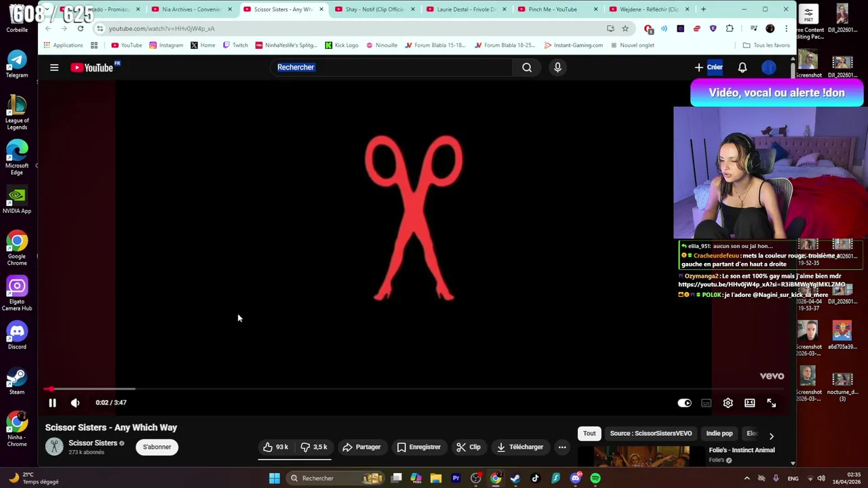Open the Créer menu button
Viewport: 868px width, 488px height.
709,67
